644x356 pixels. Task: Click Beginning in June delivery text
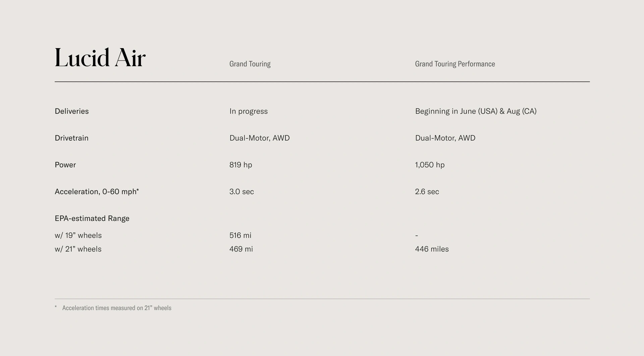476,111
